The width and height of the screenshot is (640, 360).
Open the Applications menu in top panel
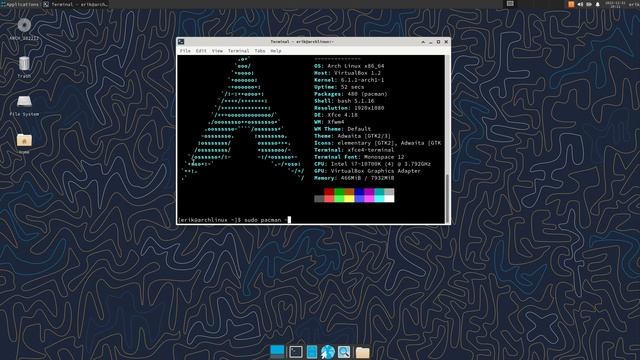[x=20, y=4]
